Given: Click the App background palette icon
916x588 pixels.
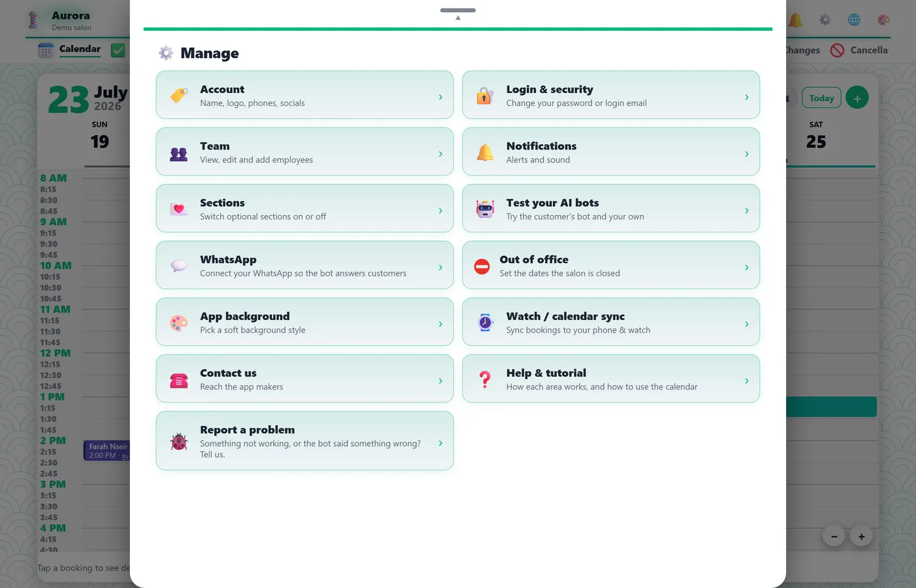Looking at the screenshot, I should (x=179, y=323).
